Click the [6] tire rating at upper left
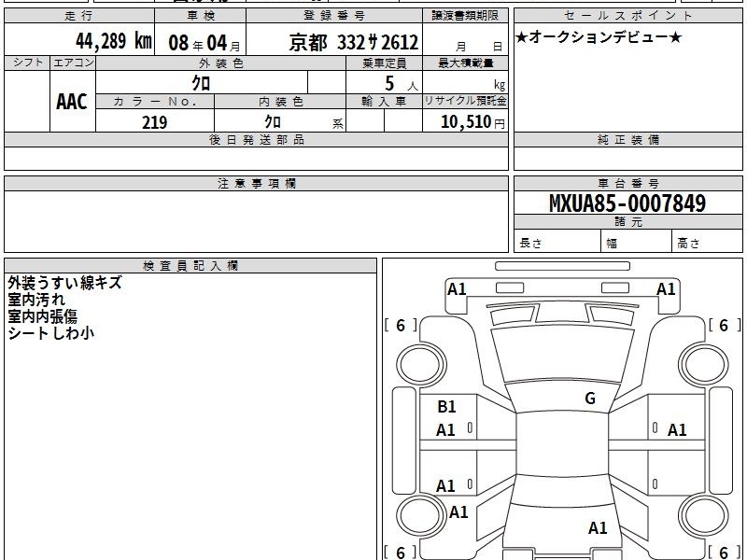747x560 pixels. [x=401, y=325]
